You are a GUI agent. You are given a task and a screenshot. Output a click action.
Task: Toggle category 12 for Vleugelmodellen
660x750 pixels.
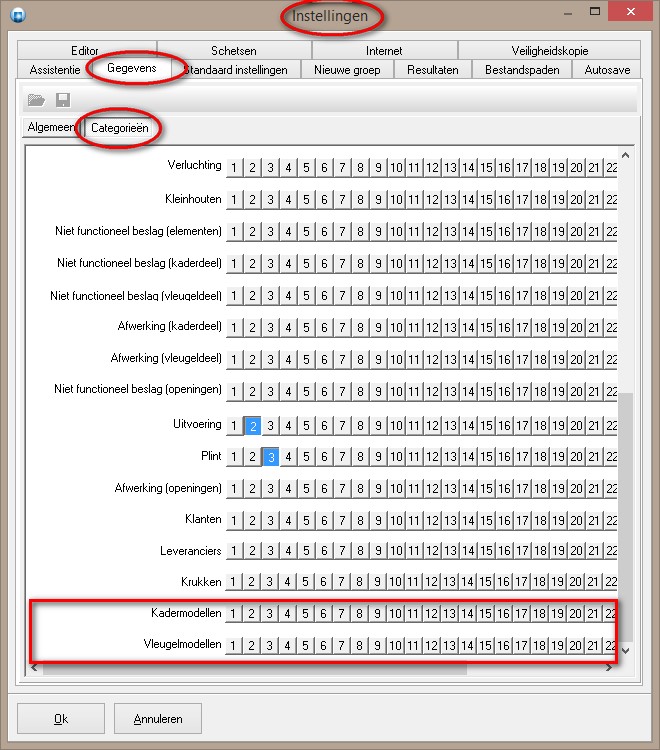[431, 645]
